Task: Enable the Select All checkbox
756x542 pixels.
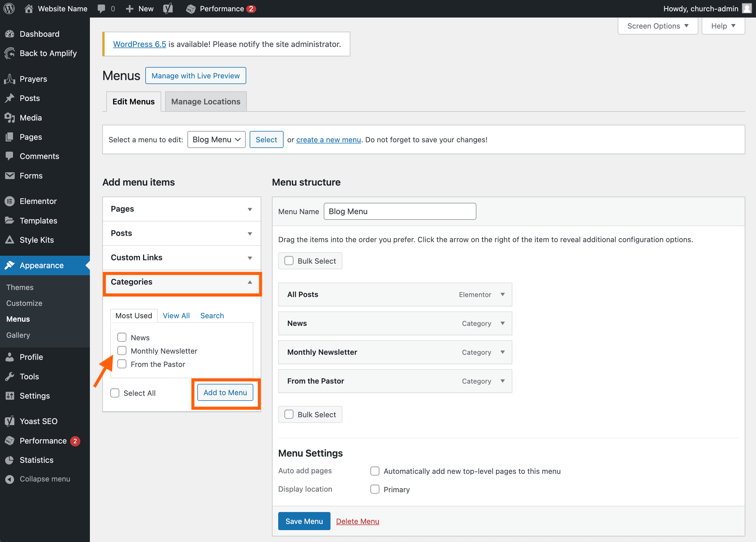Action: tap(115, 393)
